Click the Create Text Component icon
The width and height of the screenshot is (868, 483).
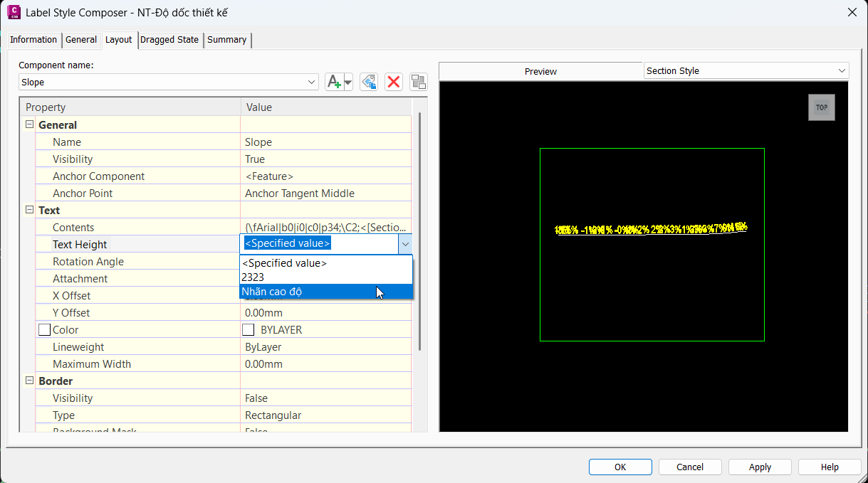pyautogui.click(x=334, y=82)
